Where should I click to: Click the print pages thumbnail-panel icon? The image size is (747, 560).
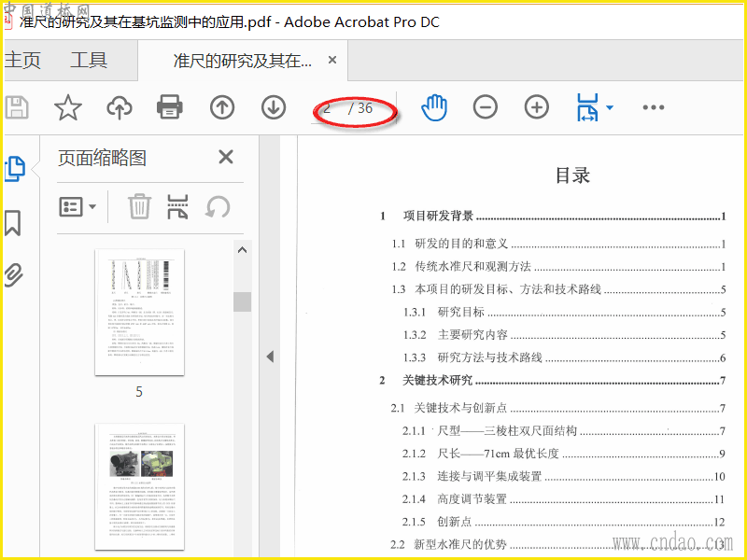click(x=177, y=206)
